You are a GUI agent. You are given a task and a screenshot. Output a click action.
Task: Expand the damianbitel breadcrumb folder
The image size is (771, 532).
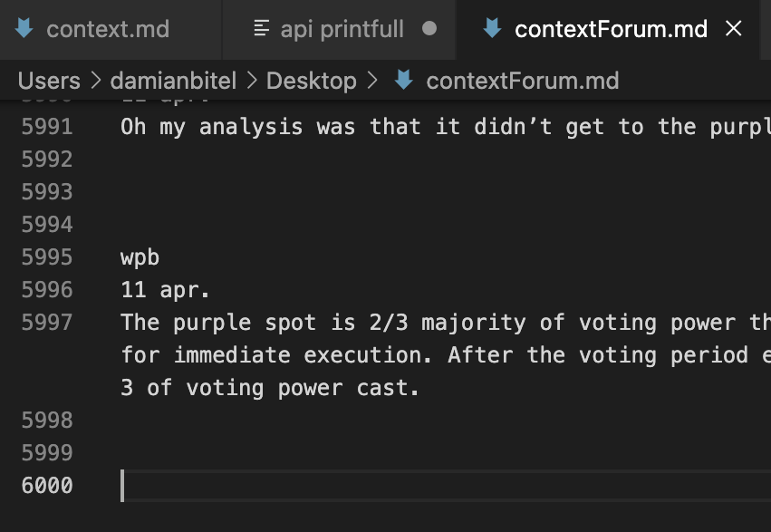point(173,81)
